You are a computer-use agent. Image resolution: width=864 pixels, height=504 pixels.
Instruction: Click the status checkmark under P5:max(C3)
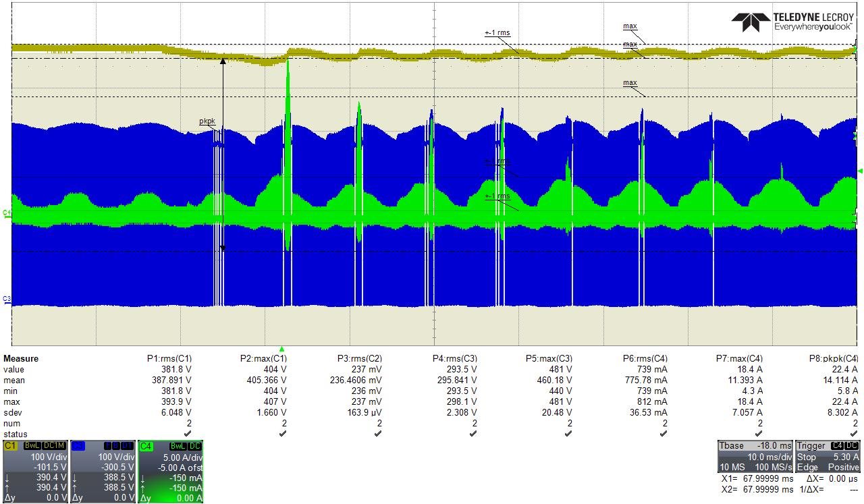coord(568,434)
